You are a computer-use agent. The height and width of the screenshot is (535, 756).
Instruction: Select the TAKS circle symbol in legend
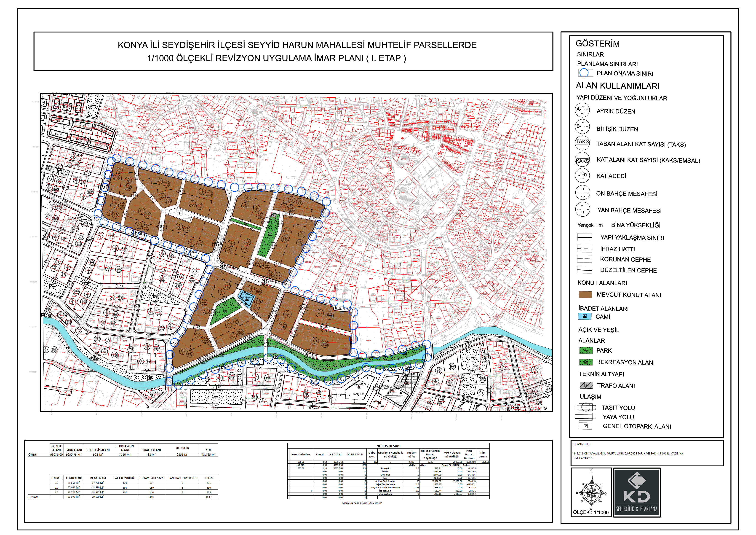click(582, 143)
